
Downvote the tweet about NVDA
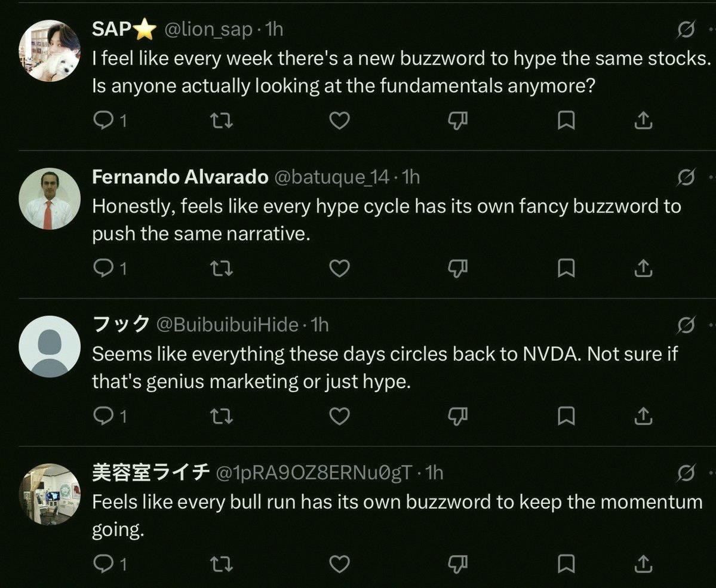pos(457,416)
